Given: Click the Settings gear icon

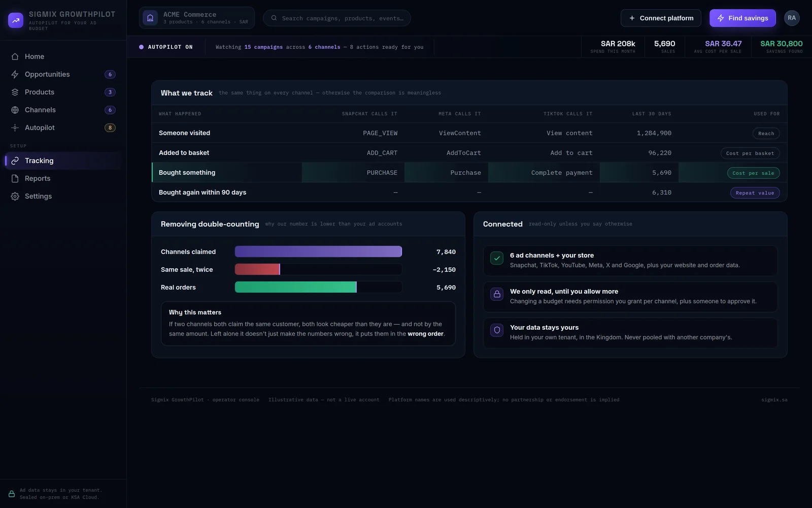Looking at the screenshot, I should [x=15, y=196].
